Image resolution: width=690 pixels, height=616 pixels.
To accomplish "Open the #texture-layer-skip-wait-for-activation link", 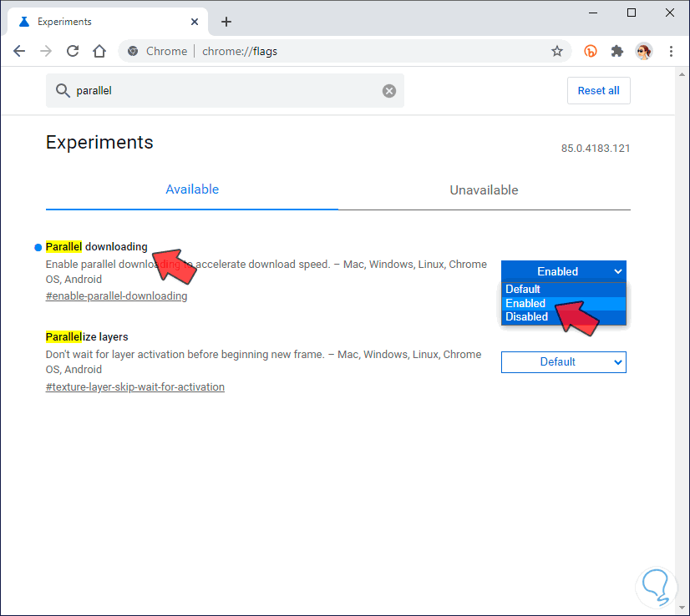I will 135,387.
